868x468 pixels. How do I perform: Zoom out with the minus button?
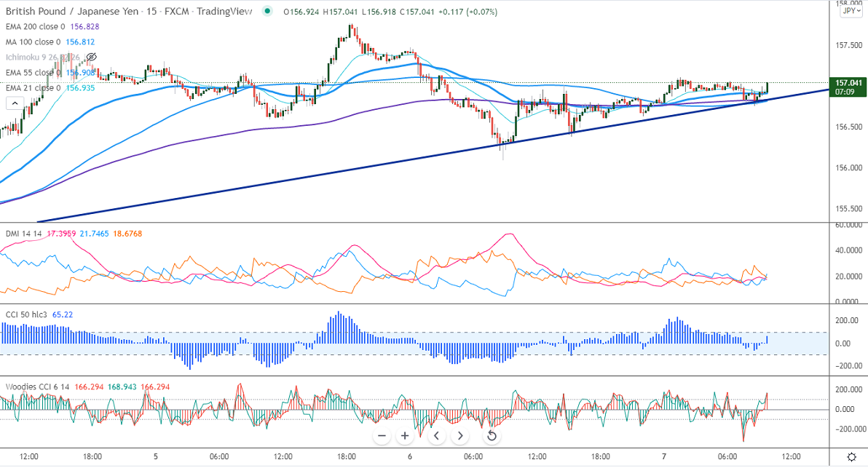[x=382, y=436]
